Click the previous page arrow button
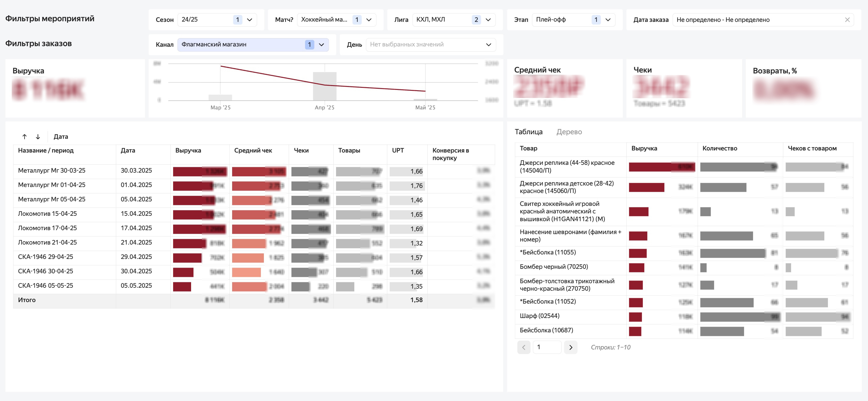This screenshot has height=401, width=868. coord(524,347)
